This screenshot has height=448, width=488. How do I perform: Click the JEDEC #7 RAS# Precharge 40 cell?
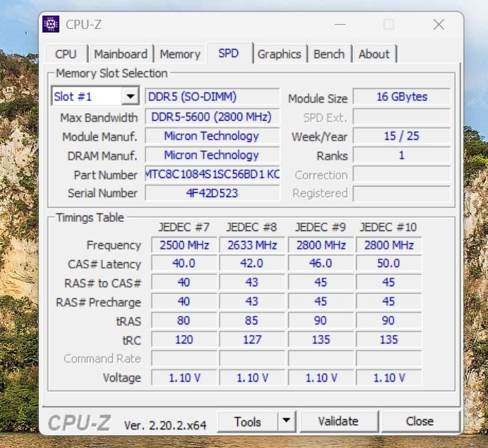point(184,301)
